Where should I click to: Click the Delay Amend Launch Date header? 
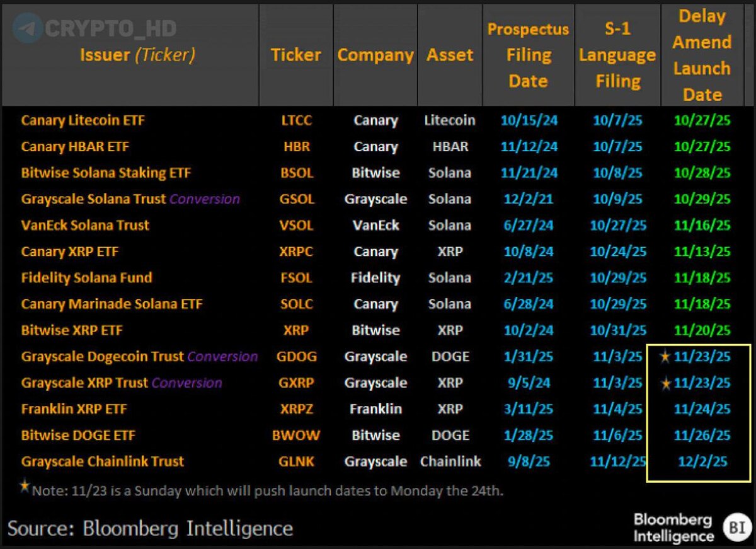click(x=702, y=55)
